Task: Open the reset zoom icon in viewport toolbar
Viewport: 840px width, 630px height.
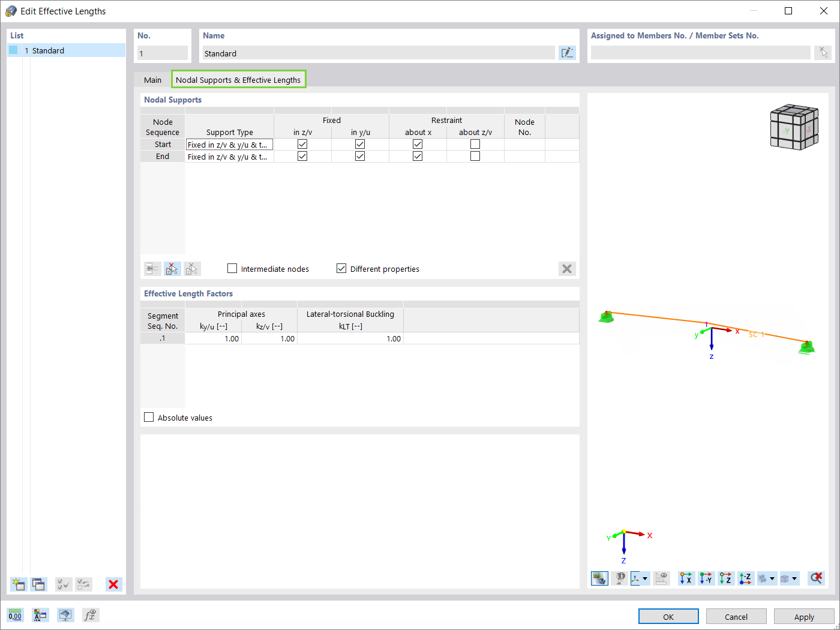Action: click(815, 578)
